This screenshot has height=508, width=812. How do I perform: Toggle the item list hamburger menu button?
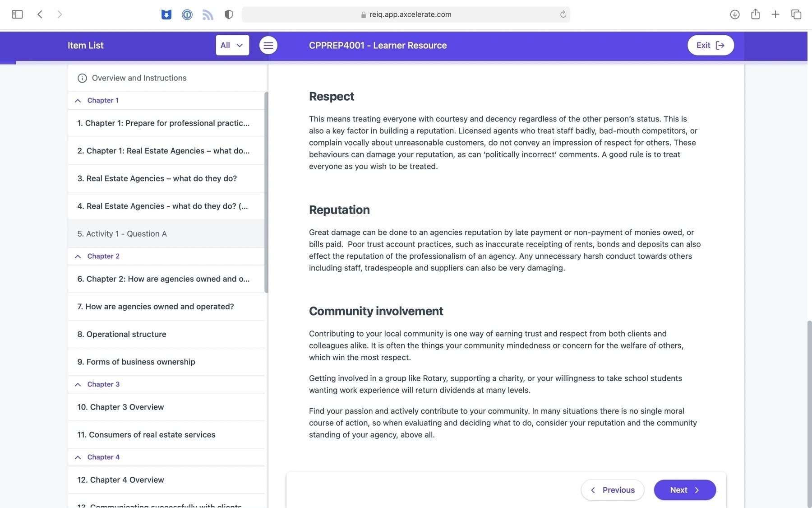[268, 45]
